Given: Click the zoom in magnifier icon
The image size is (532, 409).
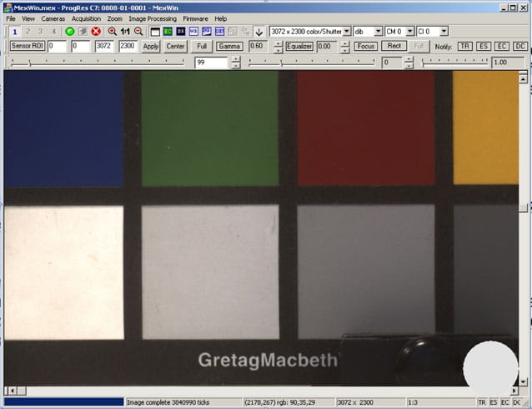Looking at the screenshot, I should pos(113,31).
